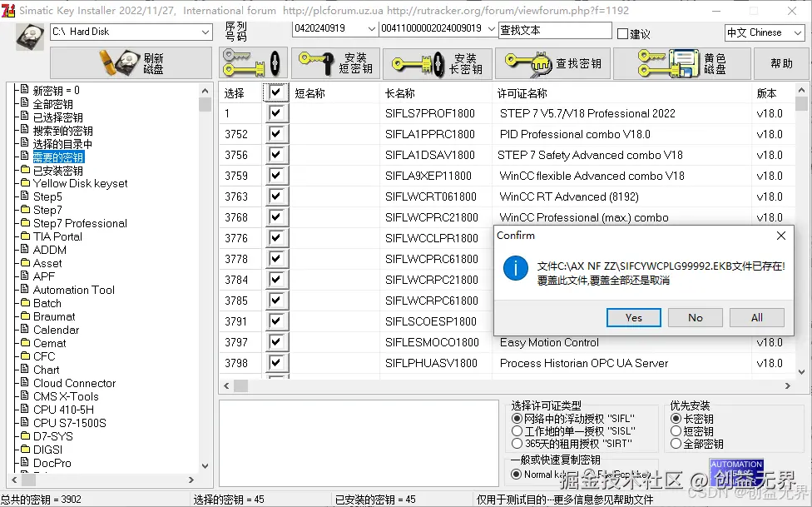The height and width of the screenshot is (507, 812).
Task: Select the all keys priority radio button
Action: [676, 443]
